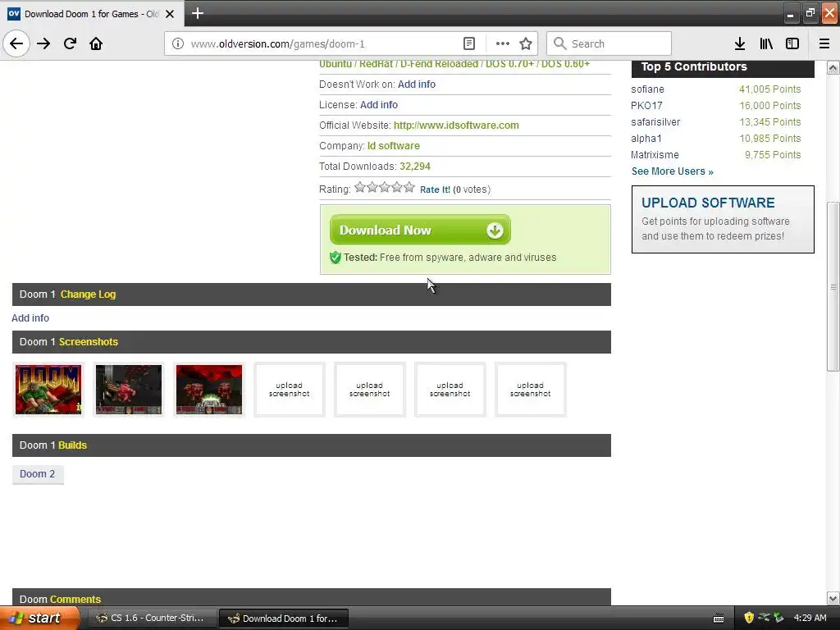Screen dimensions: 840x630
Task: Open the Windows start menu
Action: point(39,619)
